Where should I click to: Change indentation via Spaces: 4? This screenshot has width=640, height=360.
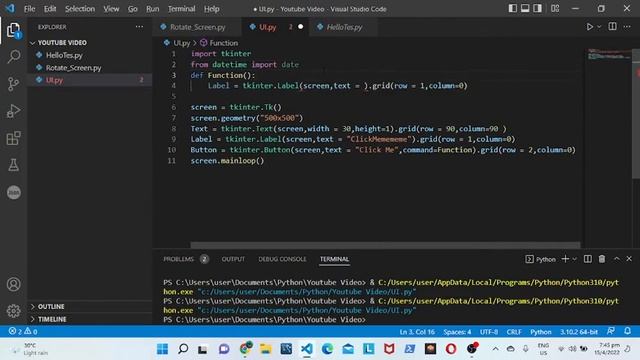pyautogui.click(x=457, y=331)
